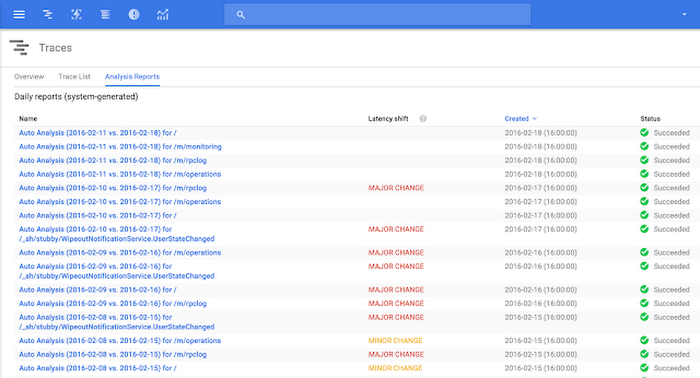
Task: Click the Daily reports (system-generated) heading
Action: coord(76,96)
